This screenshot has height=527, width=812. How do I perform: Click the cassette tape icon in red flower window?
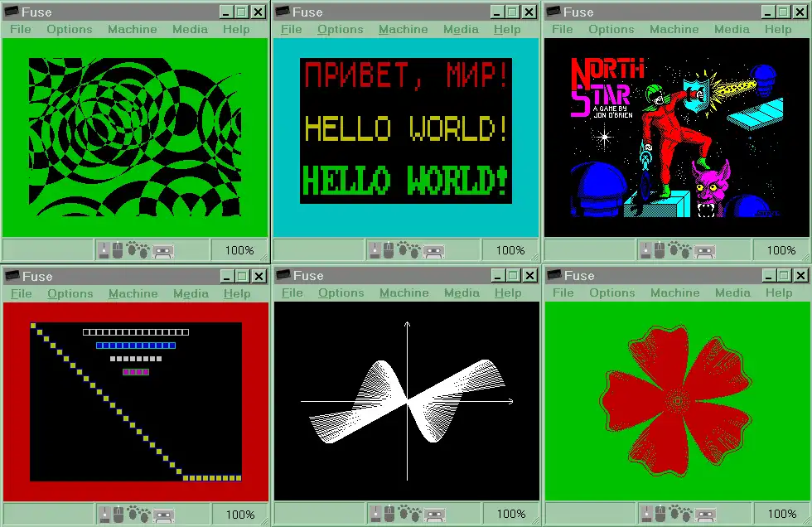click(x=705, y=515)
